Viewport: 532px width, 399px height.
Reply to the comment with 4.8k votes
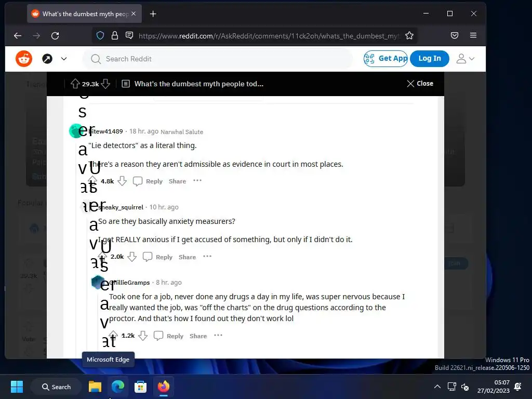tap(148, 181)
